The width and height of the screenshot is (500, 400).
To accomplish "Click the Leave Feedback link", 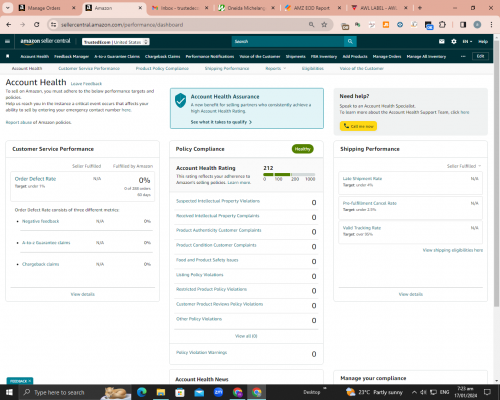I will (x=86, y=84).
